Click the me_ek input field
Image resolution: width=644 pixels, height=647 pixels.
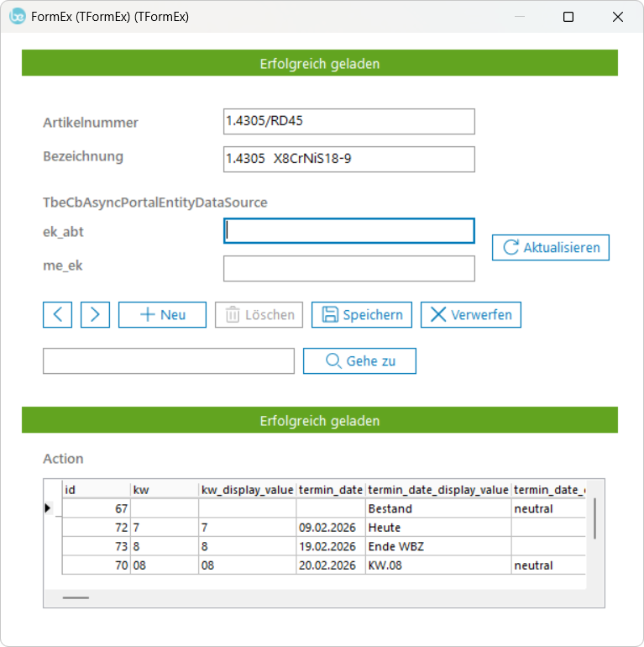[348, 268]
